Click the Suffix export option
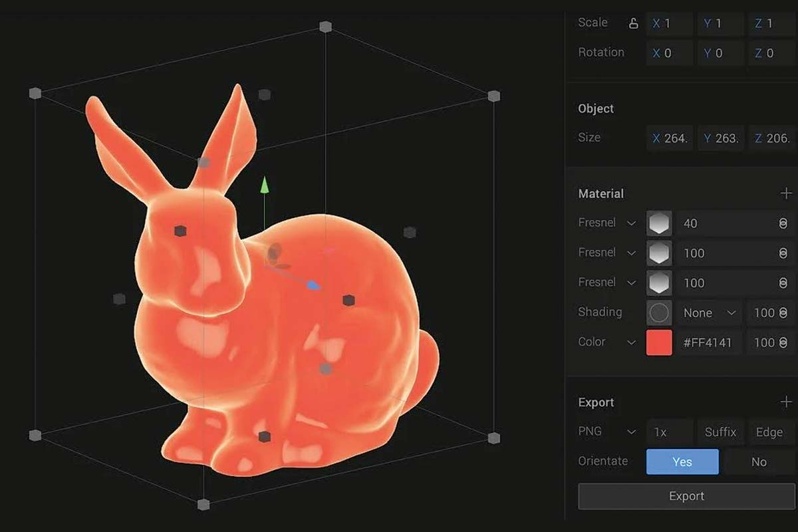The height and width of the screenshot is (532, 798). pyautogui.click(x=720, y=432)
